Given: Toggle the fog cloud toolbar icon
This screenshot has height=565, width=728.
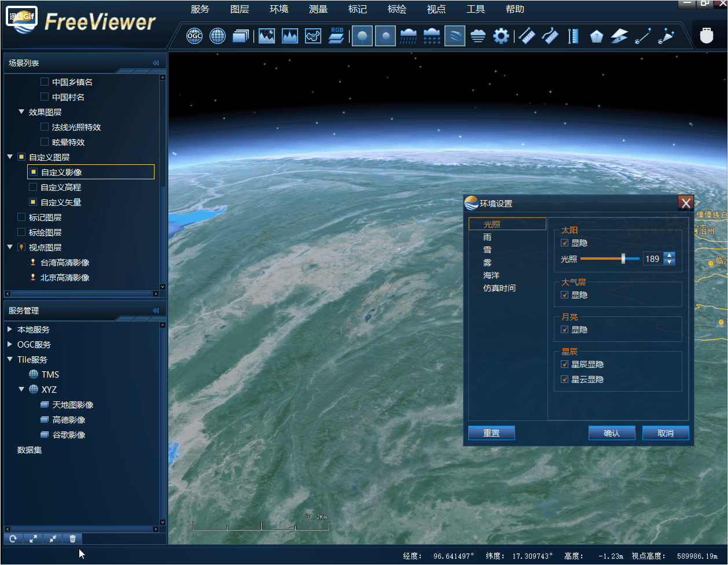Looking at the screenshot, I should point(478,36).
